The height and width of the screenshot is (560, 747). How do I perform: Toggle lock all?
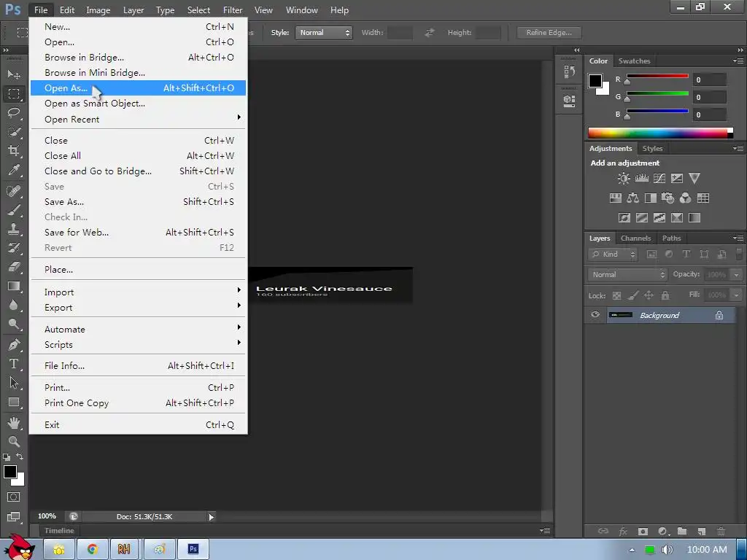[665, 296]
